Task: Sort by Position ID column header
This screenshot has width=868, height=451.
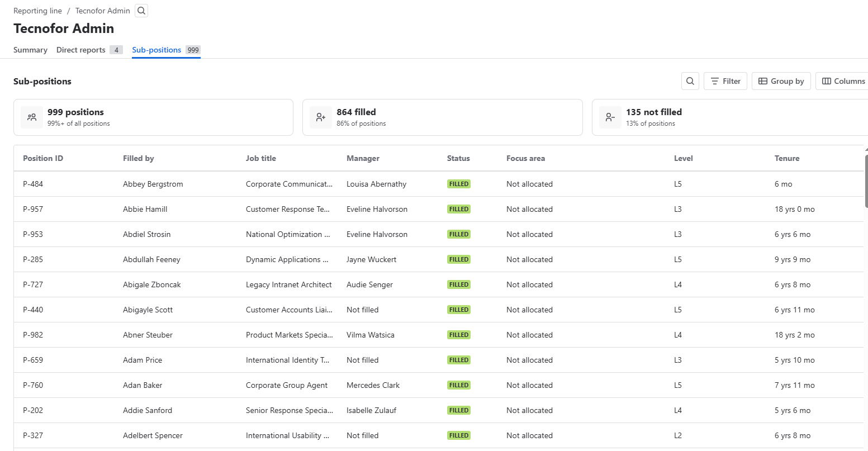Action: tap(43, 158)
